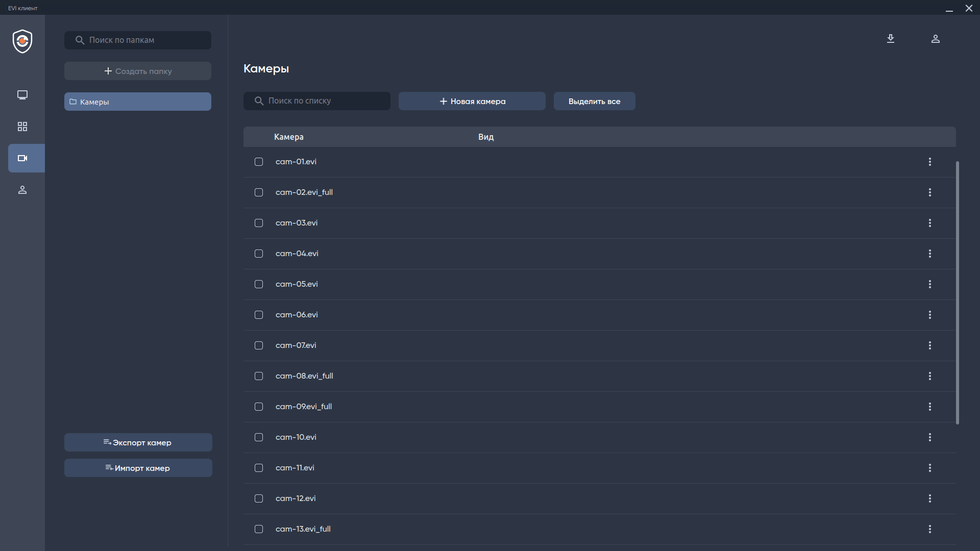This screenshot has width=980, height=551.
Task: Select the Камеры folder in tree
Action: 138,102
